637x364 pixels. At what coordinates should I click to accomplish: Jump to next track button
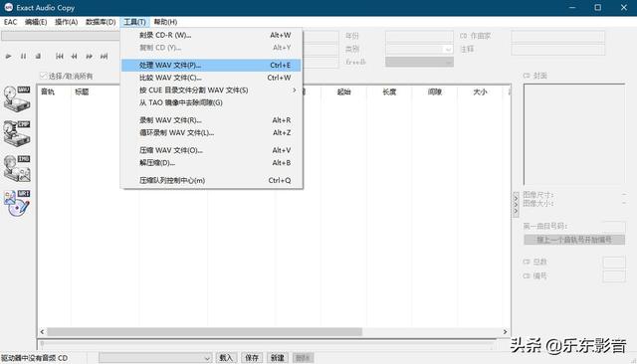104,56
